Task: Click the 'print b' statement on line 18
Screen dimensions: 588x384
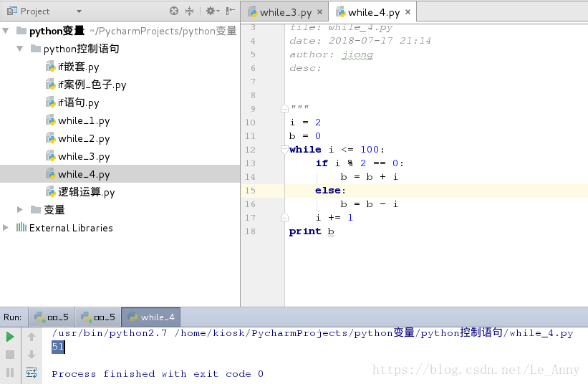Action: point(312,231)
